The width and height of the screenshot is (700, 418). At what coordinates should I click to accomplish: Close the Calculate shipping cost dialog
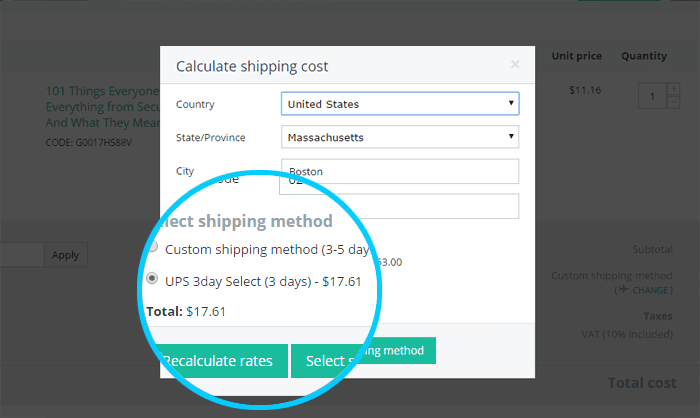coord(515,65)
